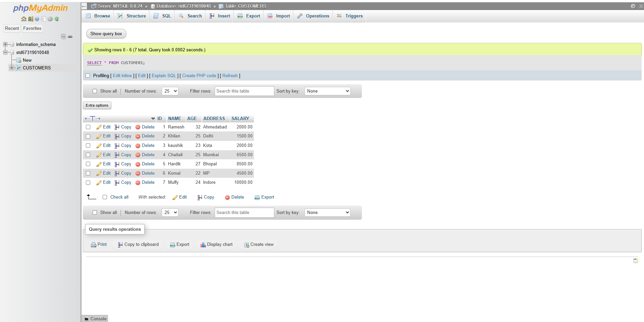This screenshot has width=644, height=322.
Task: Click the collapse all icon in navigation tree
Action: pos(63,37)
